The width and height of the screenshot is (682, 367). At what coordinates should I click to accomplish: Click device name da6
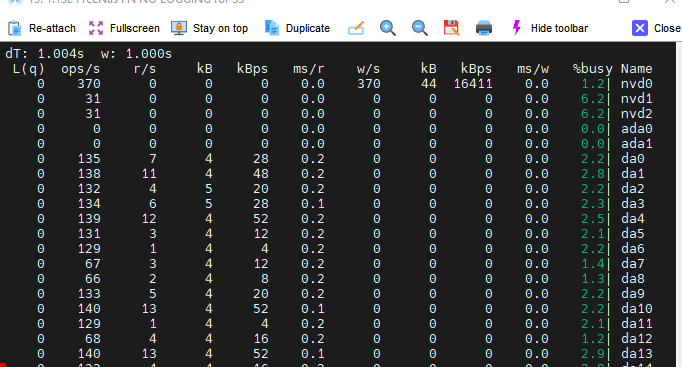point(632,249)
